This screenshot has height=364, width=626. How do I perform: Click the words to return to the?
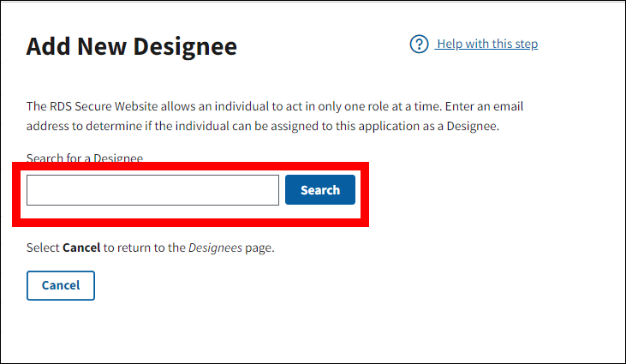tap(145, 248)
